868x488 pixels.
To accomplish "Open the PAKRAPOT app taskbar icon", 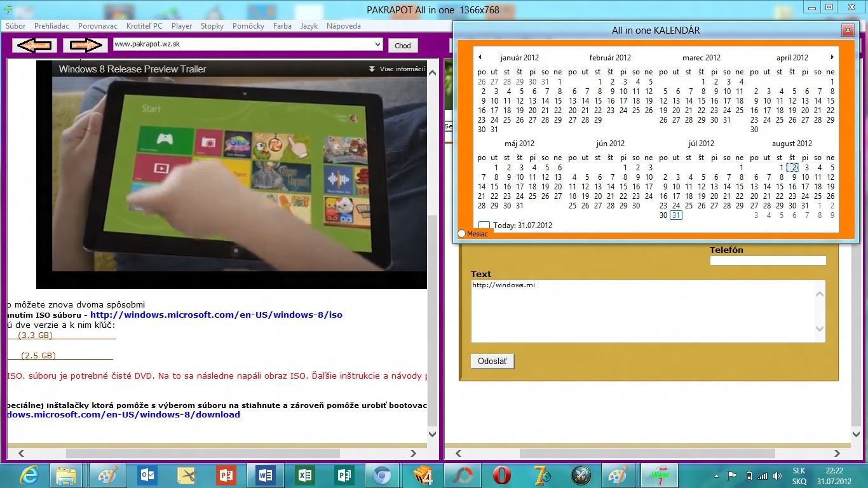I will pyautogui.click(x=660, y=475).
